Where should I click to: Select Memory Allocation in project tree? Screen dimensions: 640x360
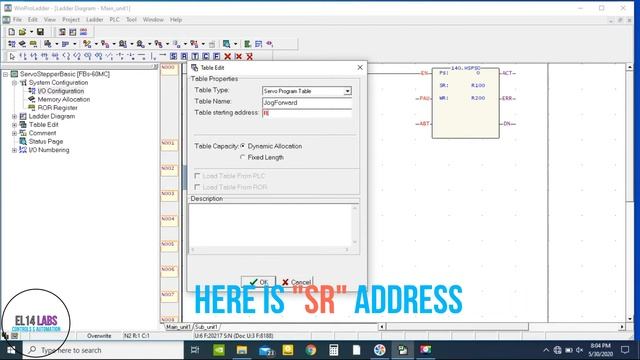click(x=64, y=99)
